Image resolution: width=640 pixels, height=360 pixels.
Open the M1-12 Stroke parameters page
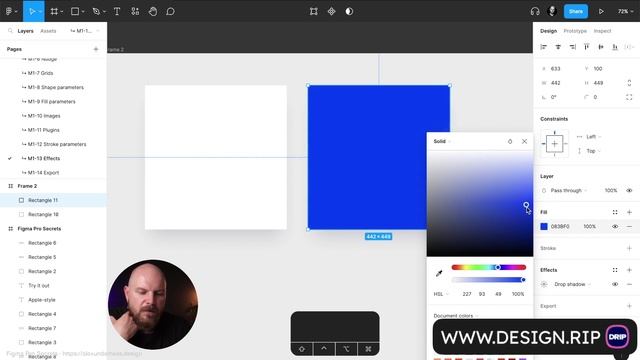point(57,144)
